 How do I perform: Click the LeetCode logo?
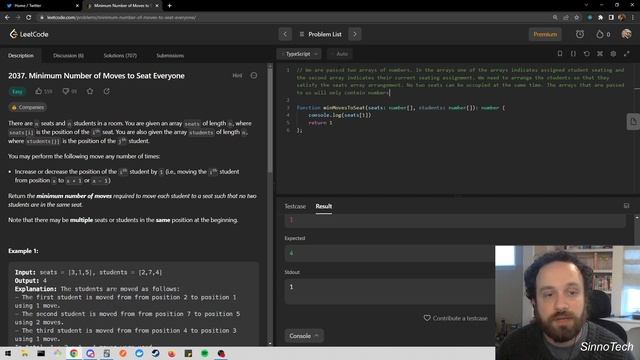29,34
